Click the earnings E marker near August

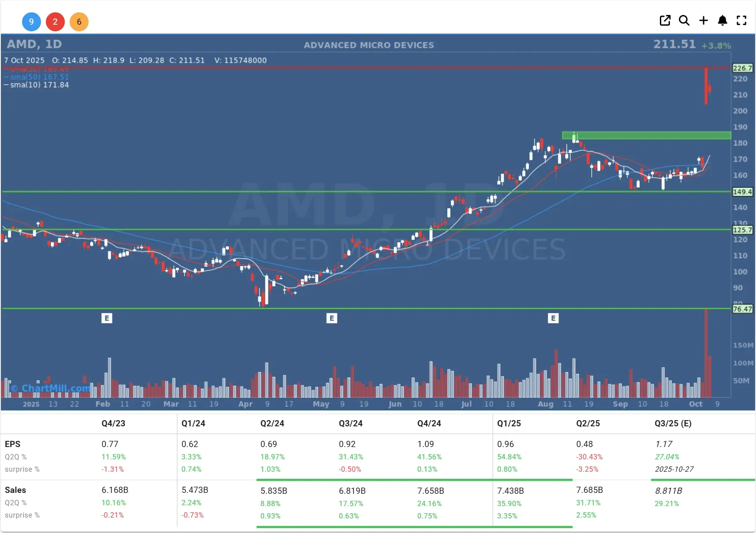tap(553, 318)
